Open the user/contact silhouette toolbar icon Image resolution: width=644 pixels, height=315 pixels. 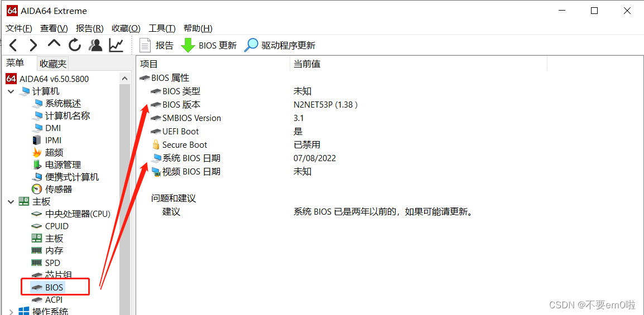95,45
